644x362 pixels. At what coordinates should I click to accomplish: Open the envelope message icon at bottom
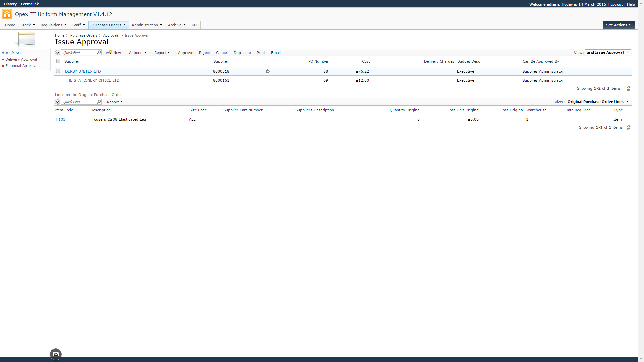click(x=56, y=354)
